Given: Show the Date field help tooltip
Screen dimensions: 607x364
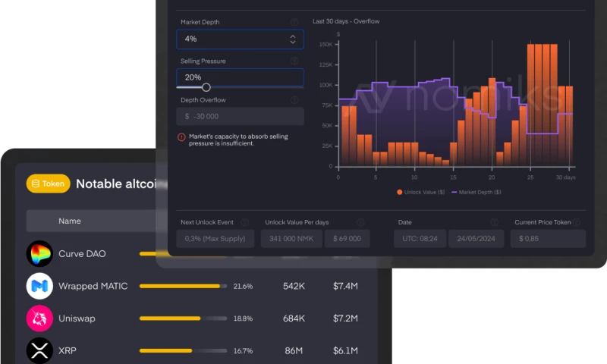Looking at the screenshot, I should coord(494,222).
